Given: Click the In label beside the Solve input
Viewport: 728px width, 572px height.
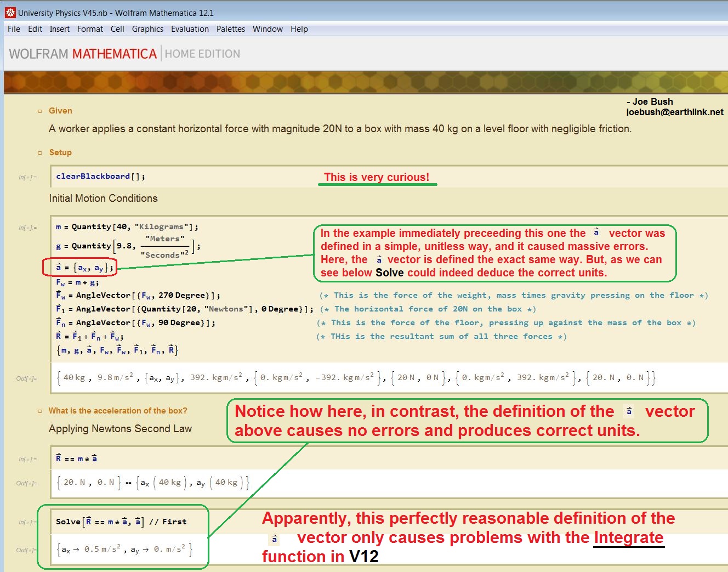Looking at the screenshot, I should tap(27, 523).
